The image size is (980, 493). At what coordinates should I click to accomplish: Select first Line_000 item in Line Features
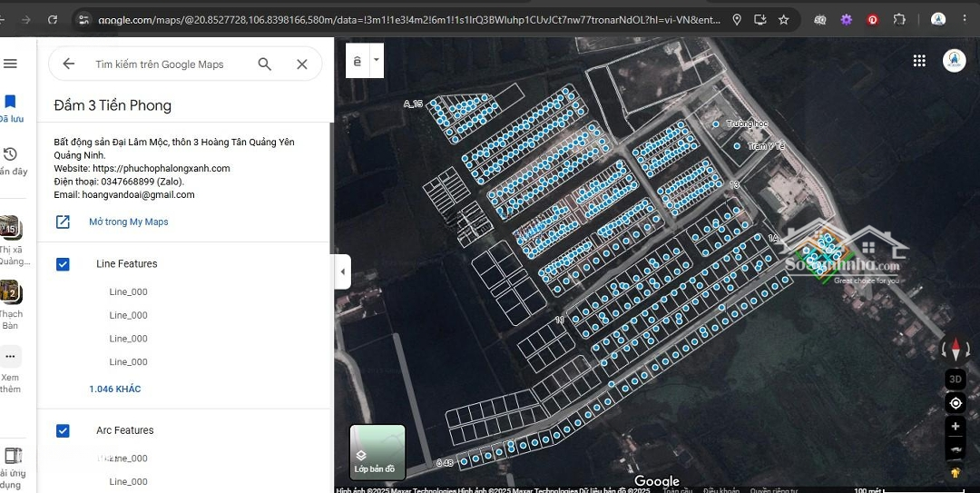tap(128, 292)
